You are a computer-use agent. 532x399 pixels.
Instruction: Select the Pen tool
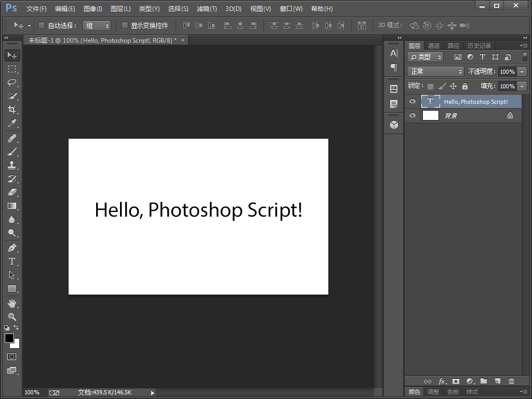tap(12, 248)
